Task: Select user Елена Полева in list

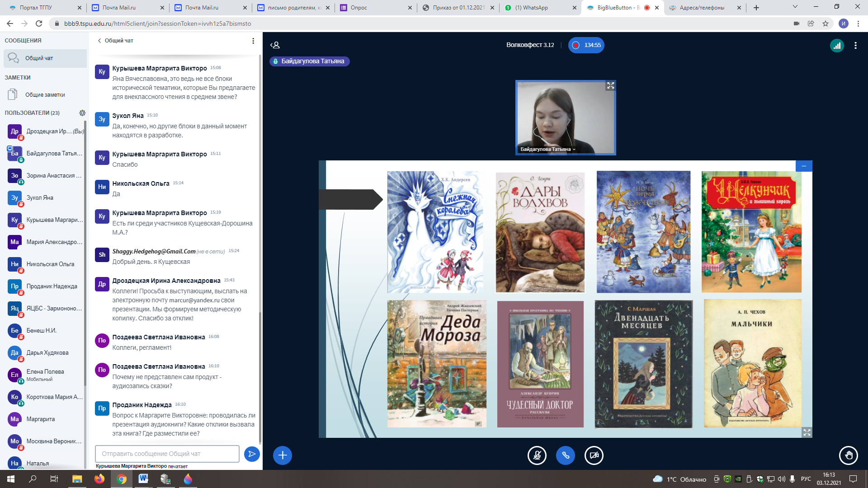Action: pos(45,375)
